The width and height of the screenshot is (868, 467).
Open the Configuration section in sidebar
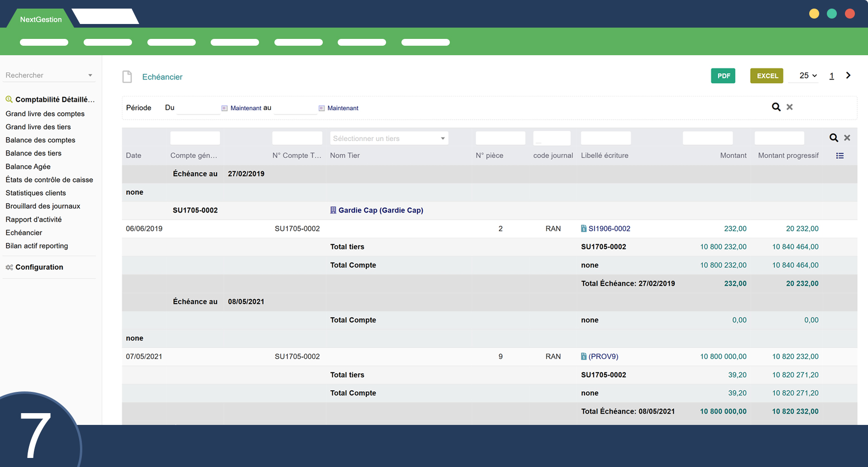tap(39, 267)
